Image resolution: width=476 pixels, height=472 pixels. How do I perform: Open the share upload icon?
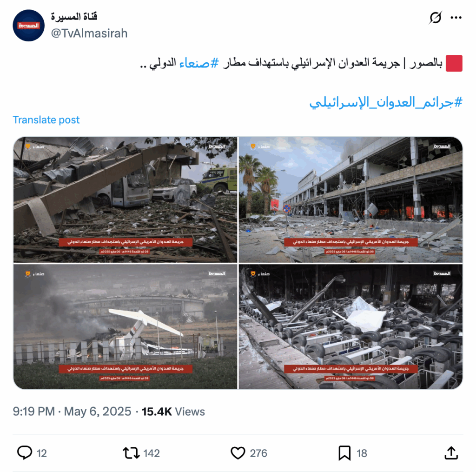point(451,452)
